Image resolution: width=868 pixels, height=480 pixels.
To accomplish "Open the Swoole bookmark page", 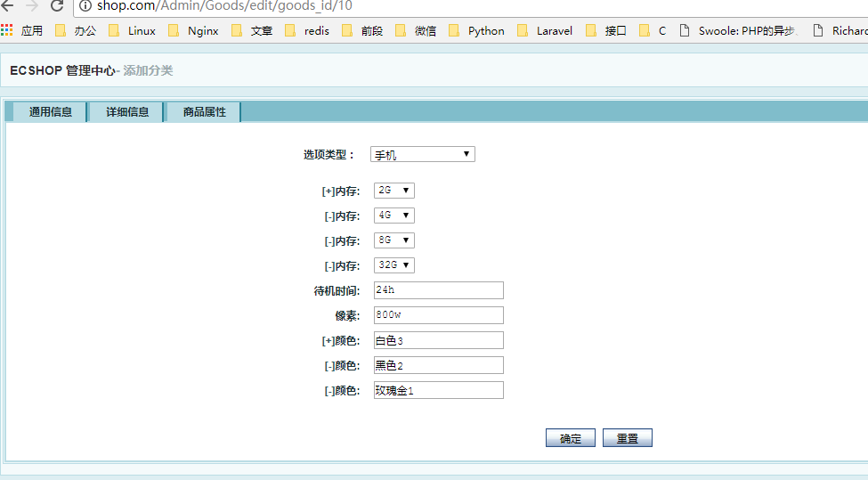I will click(738, 30).
